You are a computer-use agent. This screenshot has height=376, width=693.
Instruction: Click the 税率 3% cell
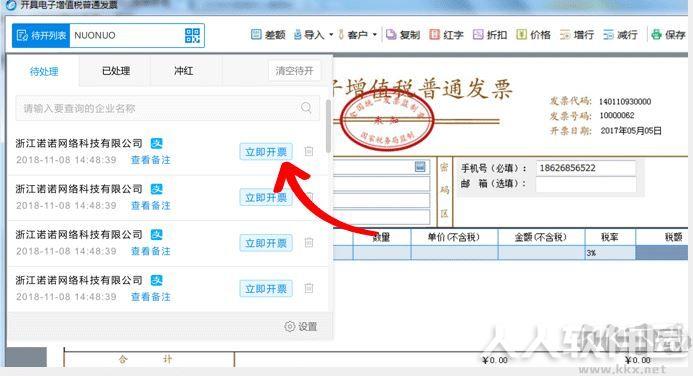pyautogui.click(x=610, y=253)
